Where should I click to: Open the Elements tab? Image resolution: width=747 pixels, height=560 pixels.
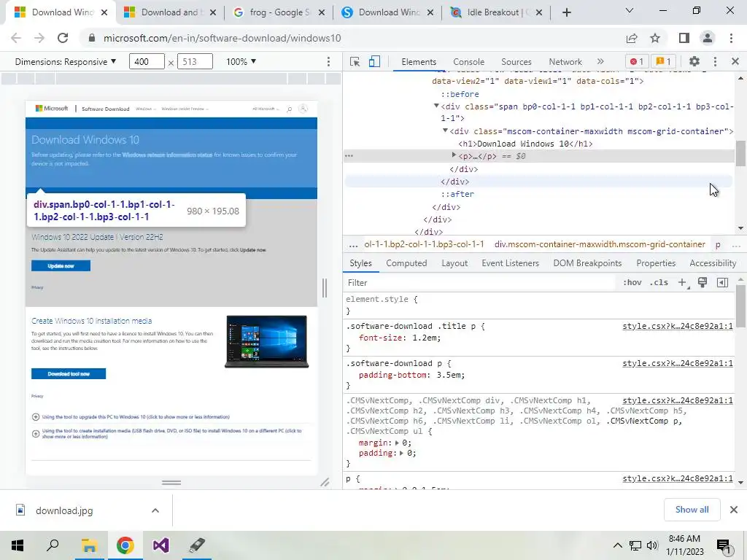(x=418, y=62)
